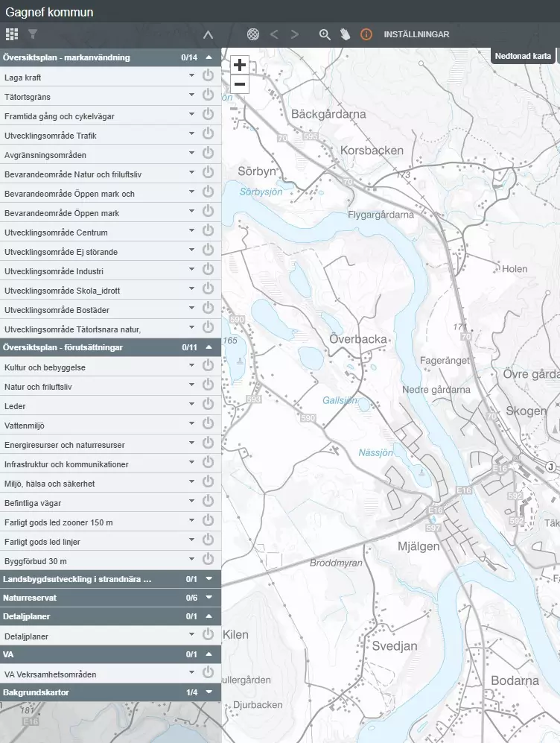560x743 pixels.
Task: Enable the Detaljplaner layer power toggle
Action: (209, 635)
